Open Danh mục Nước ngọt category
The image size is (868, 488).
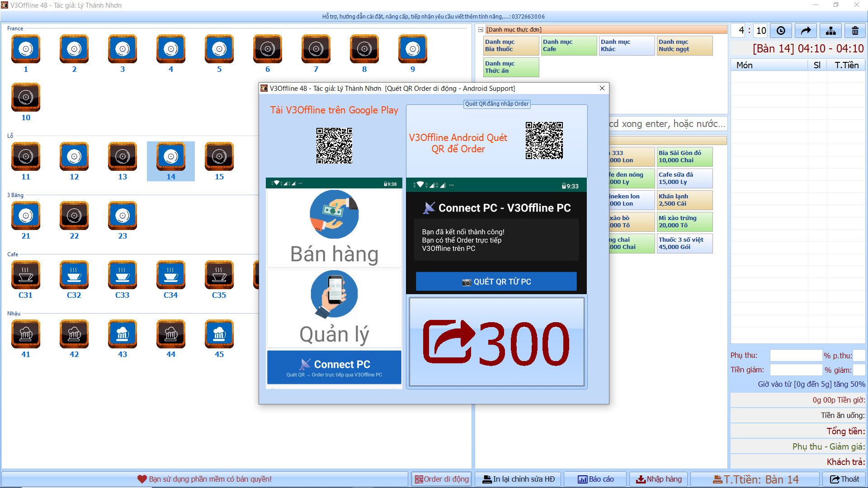684,46
